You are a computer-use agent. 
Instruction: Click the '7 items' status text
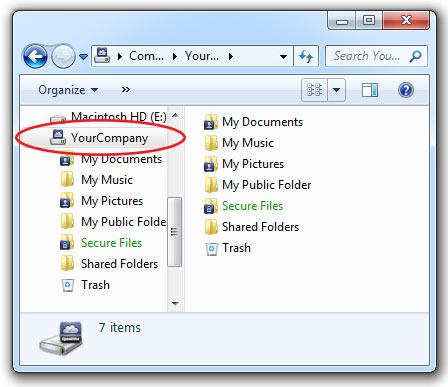(x=120, y=328)
